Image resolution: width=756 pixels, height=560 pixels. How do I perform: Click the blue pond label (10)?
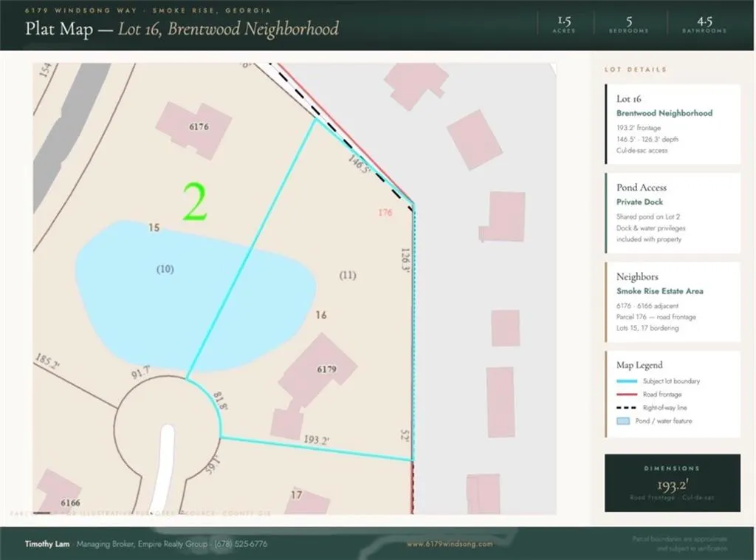coord(165,269)
